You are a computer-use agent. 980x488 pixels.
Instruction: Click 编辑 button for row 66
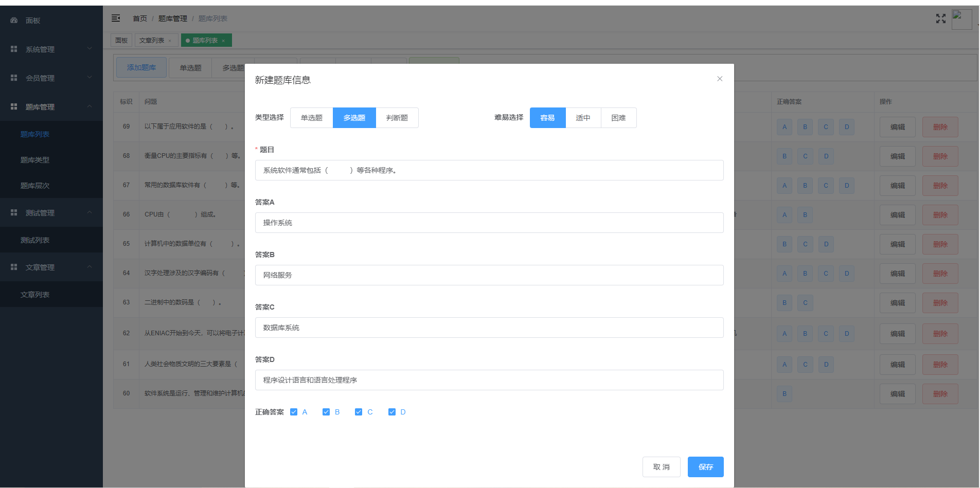[898, 215]
